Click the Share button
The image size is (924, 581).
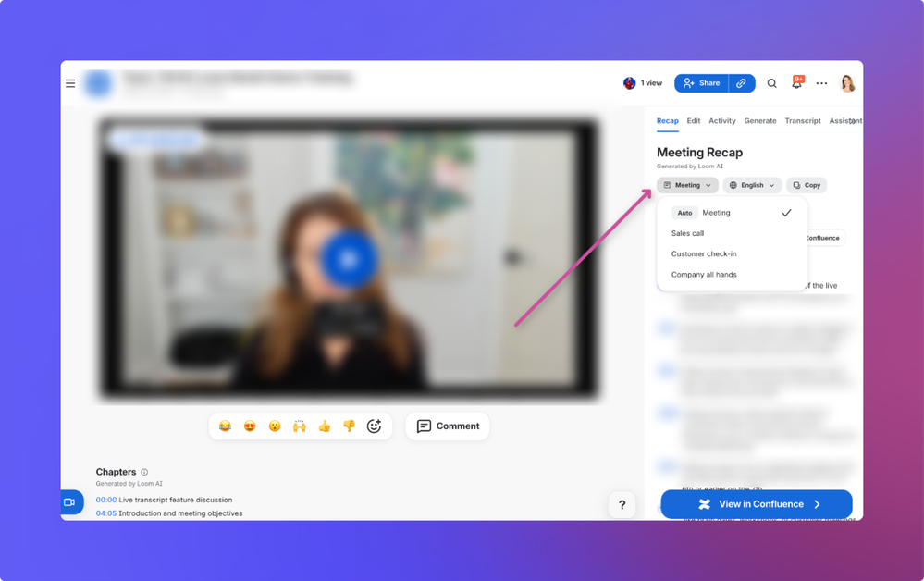tap(701, 83)
